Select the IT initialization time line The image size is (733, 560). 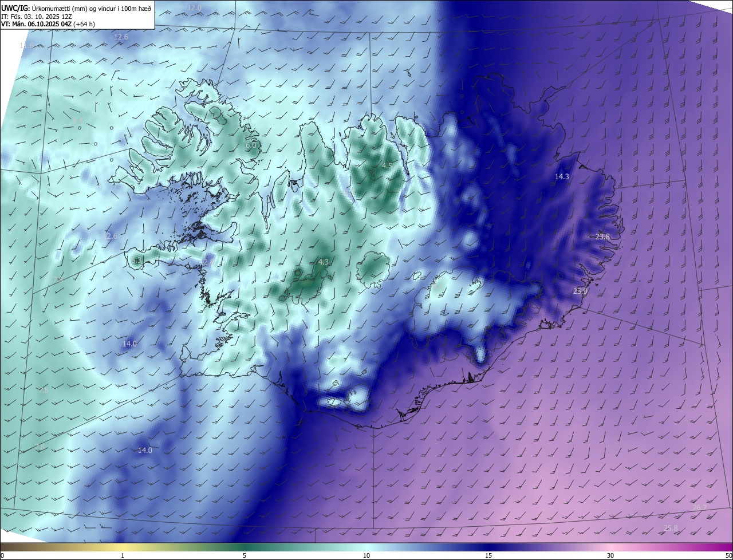pos(36,16)
